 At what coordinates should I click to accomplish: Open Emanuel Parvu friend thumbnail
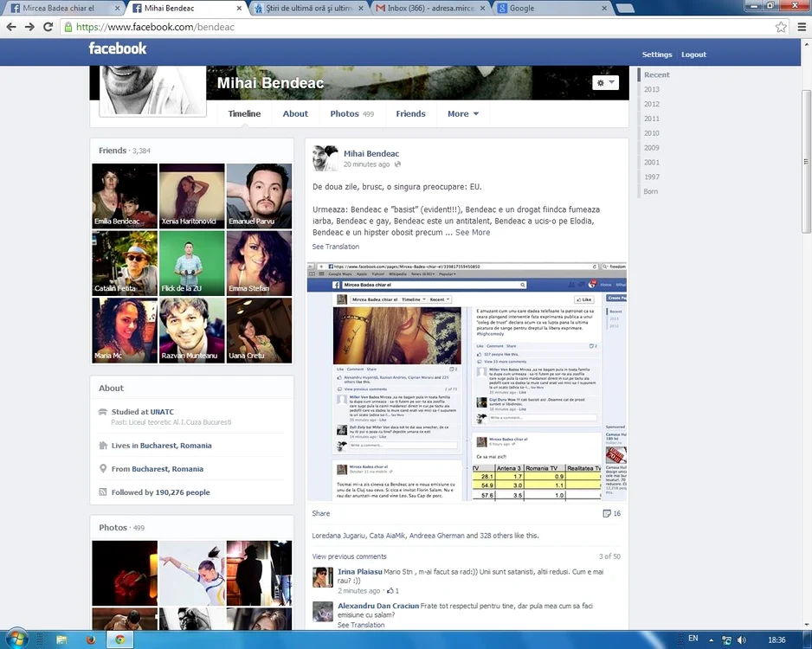259,196
